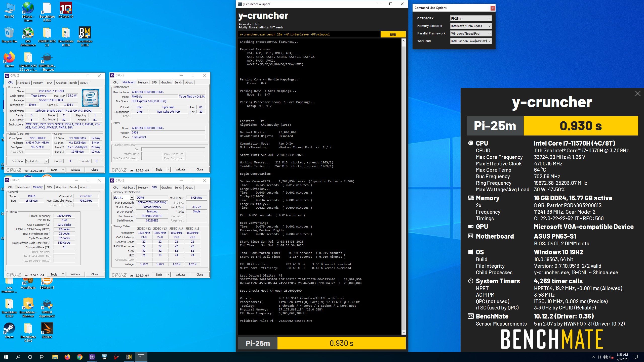Image resolution: width=644 pixels, height=362 pixels.
Task: Click the y-cruncher console scrollbar
Action: click(404, 187)
